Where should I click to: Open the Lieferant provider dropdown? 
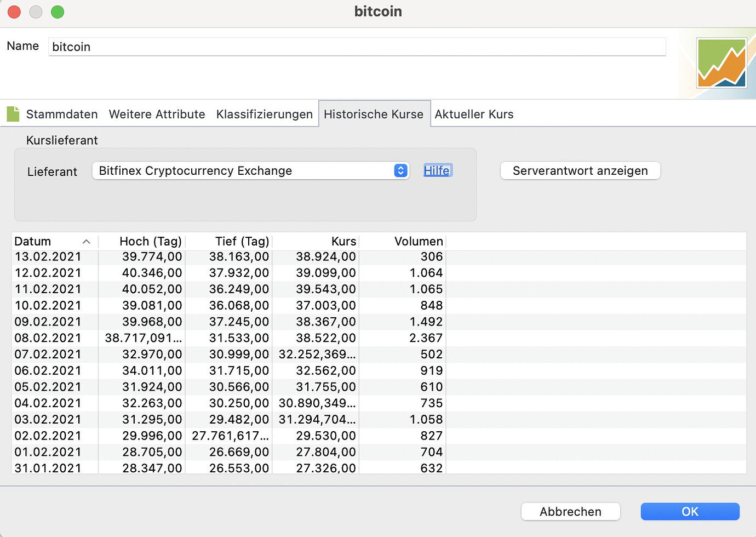click(250, 170)
